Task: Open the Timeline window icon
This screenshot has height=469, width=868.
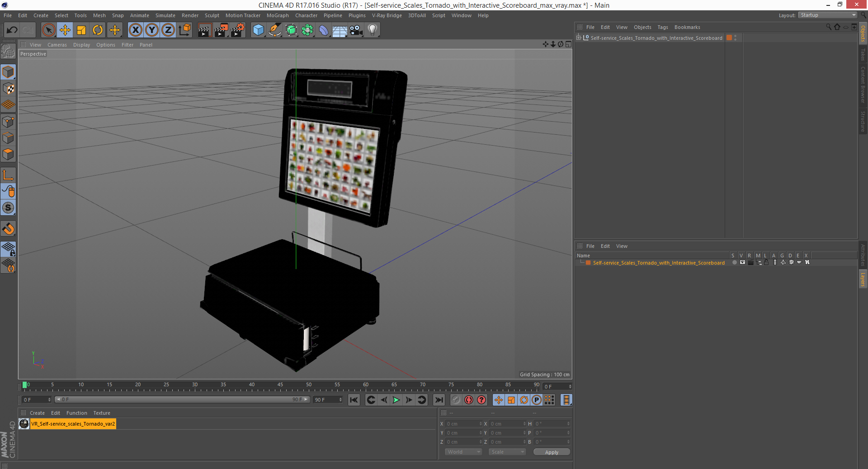Action: pos(566,400)
